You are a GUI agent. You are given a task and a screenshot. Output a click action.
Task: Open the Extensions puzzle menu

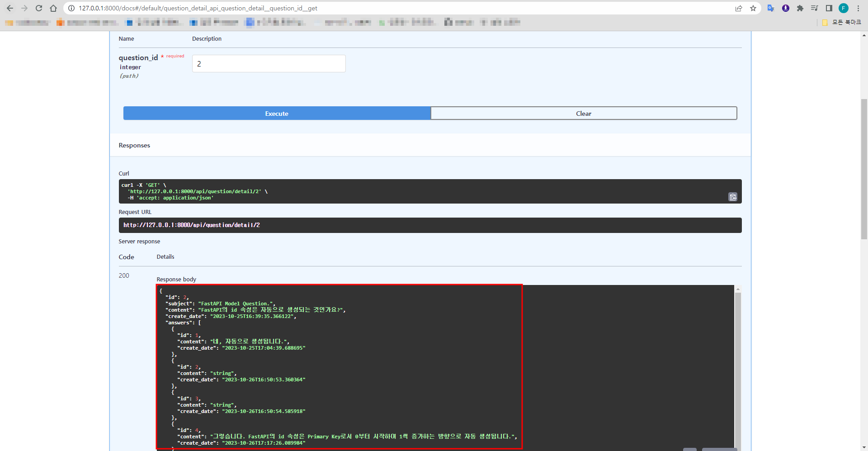point(800,8)
